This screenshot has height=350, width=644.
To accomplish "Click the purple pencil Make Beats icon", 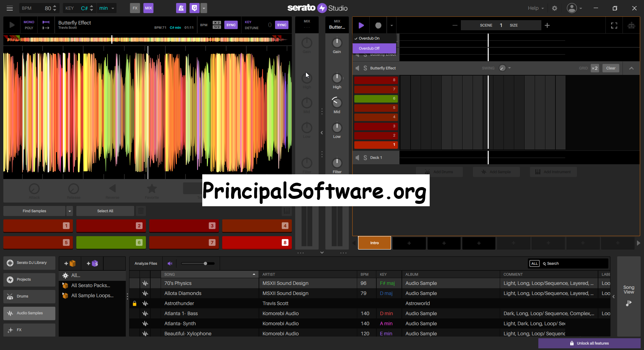I will coord(181,8).
